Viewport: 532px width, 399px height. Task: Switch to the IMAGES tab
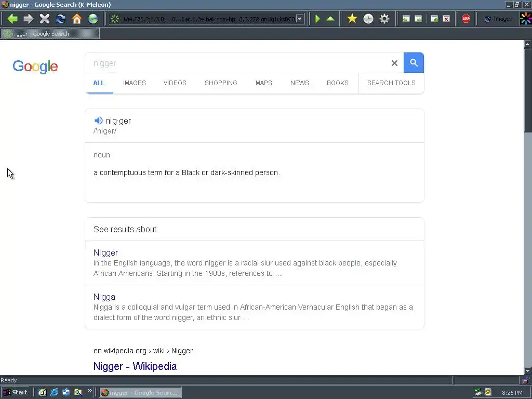(x=135, y=83)
